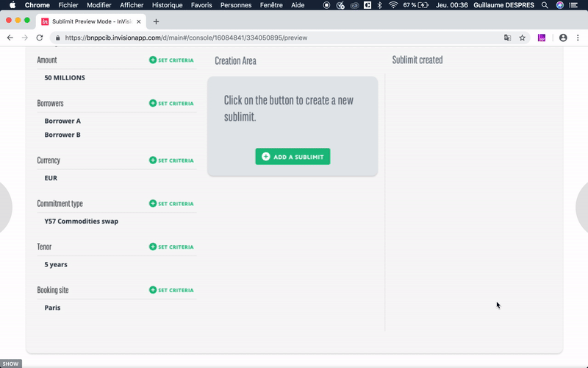Bookmark this page with the star icon

point(522,38)
